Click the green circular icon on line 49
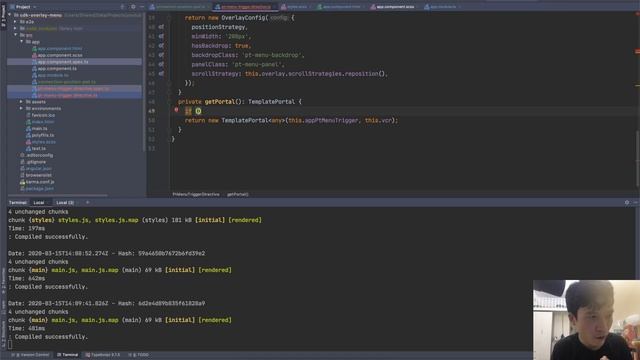 (198, 111)
